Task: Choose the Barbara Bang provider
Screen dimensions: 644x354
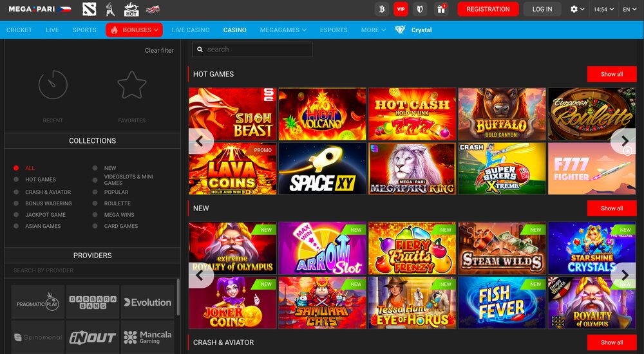Action: click(93, 303)
